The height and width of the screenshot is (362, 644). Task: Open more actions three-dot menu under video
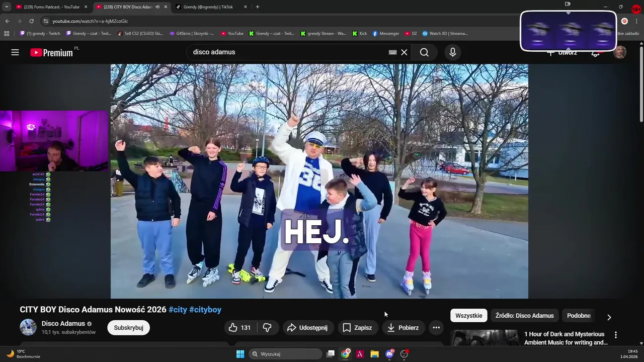click(x=436, y=328)
